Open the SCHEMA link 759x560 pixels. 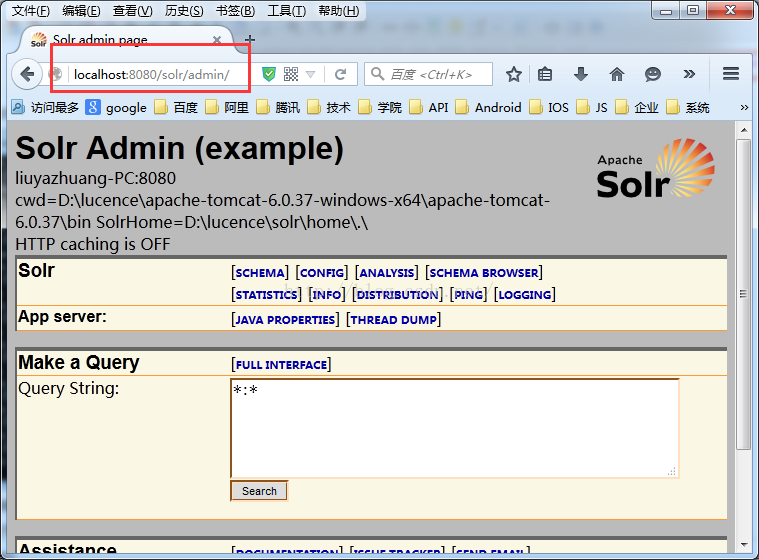(x=260, y=273)
